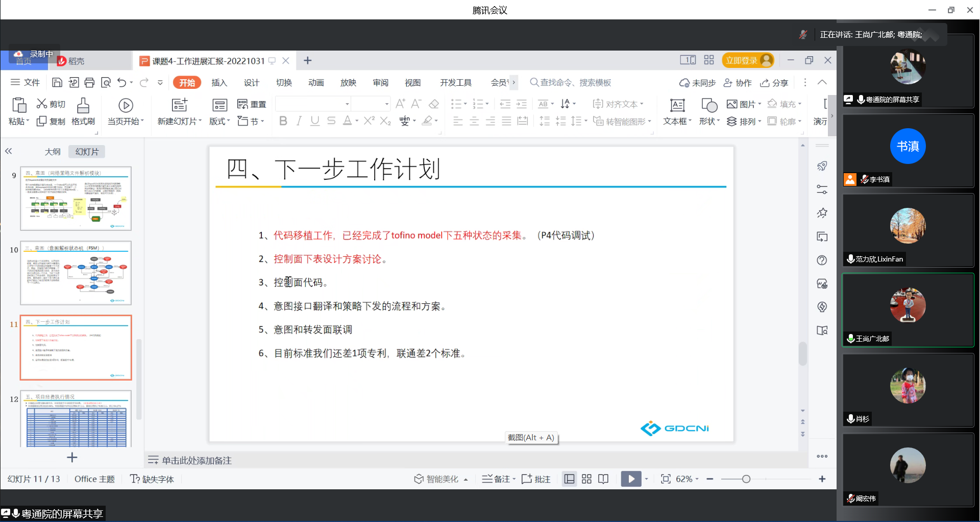This screenshot has height=522, width=980.
Task: Click the Print icon in the quick toolbar
Action: [90, 83]
